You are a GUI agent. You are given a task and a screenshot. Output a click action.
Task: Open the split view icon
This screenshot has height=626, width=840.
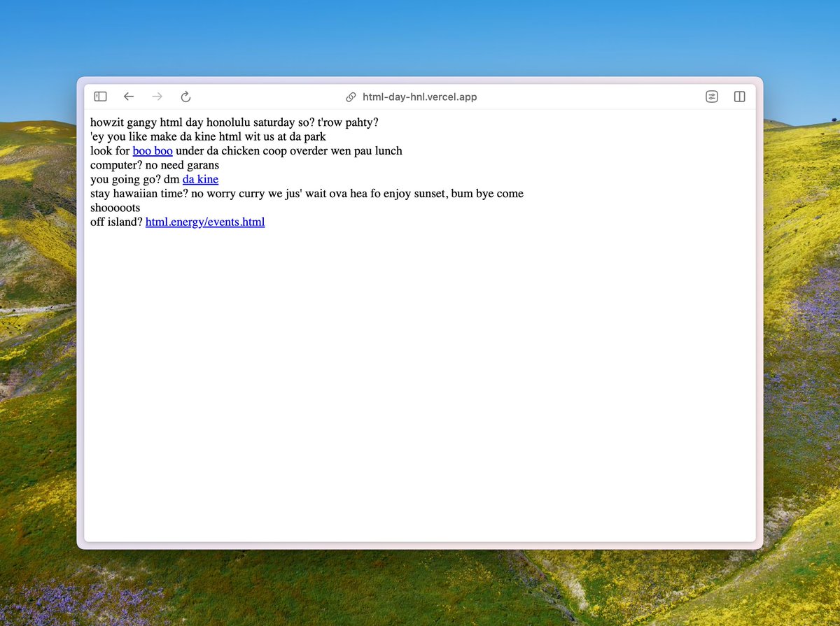click(x=739, y=97)
